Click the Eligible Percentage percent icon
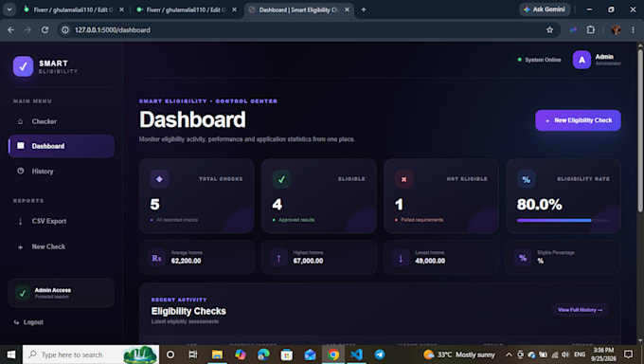This screenshot has width=644, height=364. [x=523, y=258]
